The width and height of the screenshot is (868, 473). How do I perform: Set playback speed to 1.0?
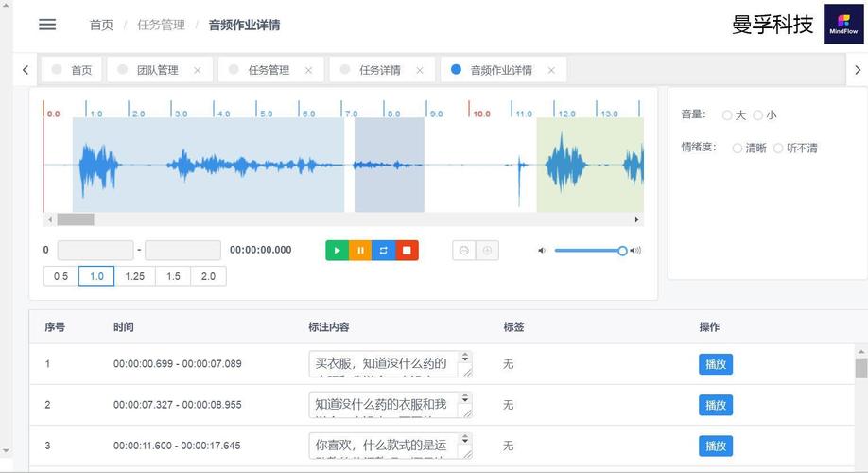[96, 276]
